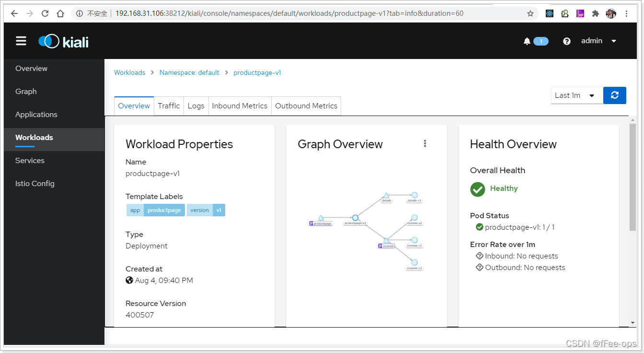Open Istio Config in sidebar

click(x=34, y=184)
